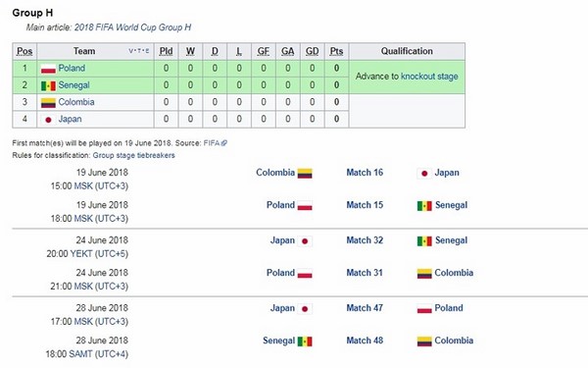
Task: Open the Match 16 link
Action: click(x=365, y=173)
